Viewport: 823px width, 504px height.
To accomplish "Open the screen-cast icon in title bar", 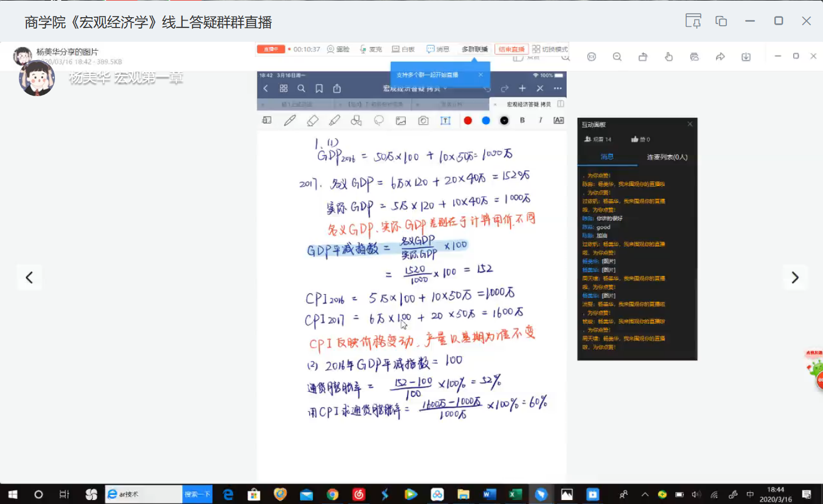I will [x=693, y=21].
